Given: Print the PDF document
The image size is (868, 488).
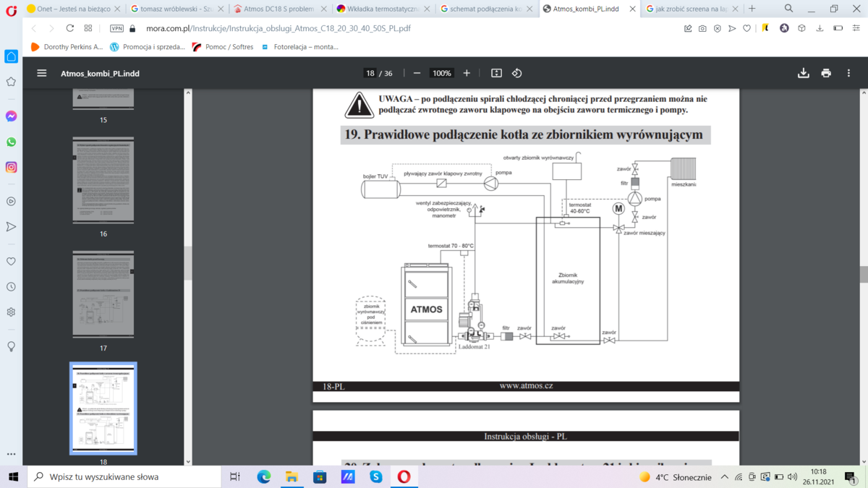Looking at the screenshot, I should tap(826, 73).
